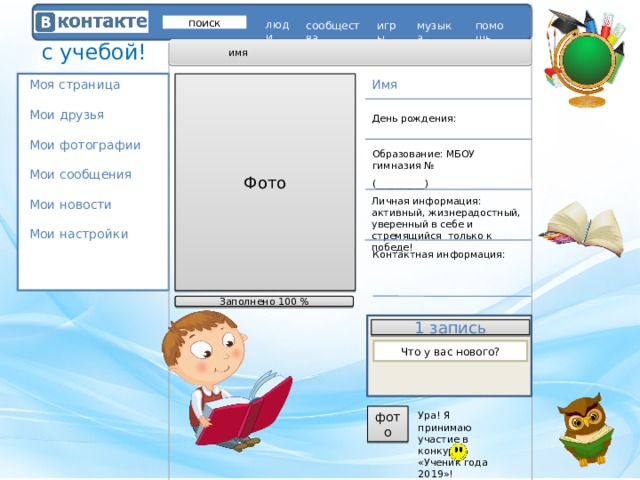Click the Личная информация text
640x480 pixels.
[x=446, y=224]
